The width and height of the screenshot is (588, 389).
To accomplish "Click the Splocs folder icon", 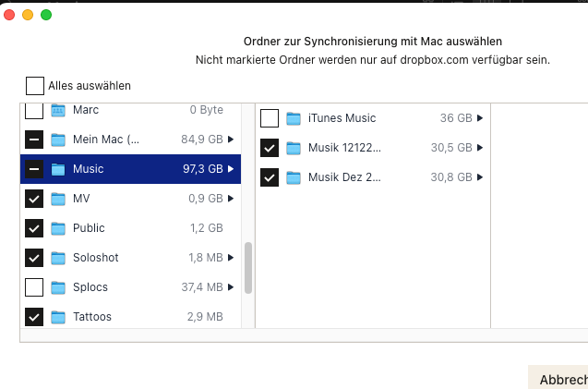I will [x=58, y=287].
